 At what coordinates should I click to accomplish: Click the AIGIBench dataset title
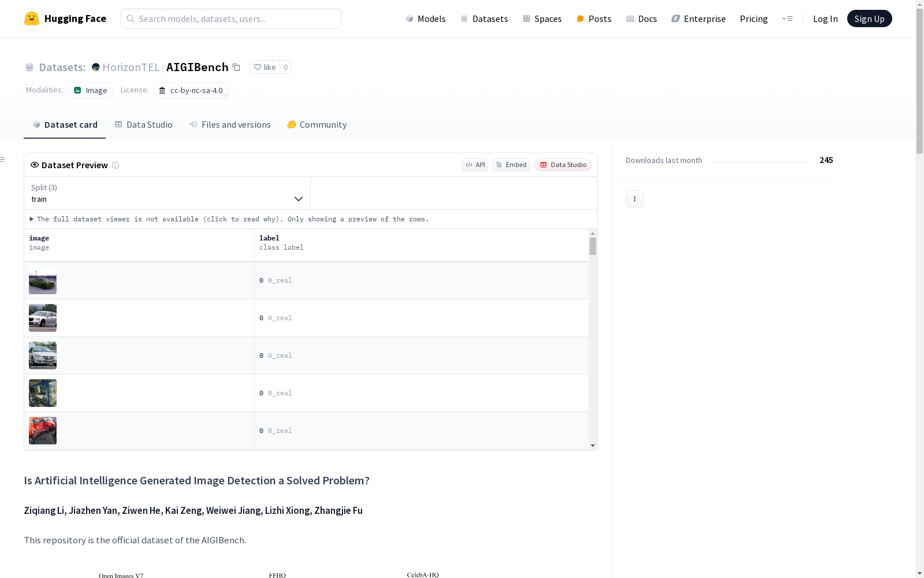(x=198, y=67)
